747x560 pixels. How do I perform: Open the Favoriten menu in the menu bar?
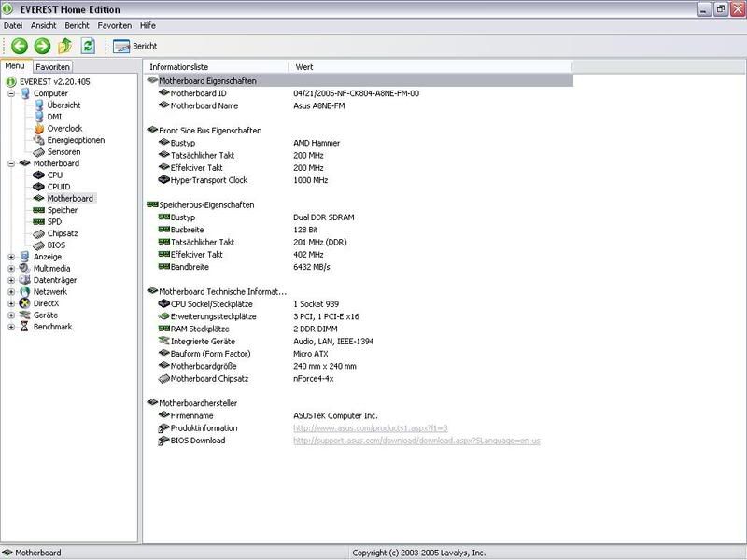pyautogui.click(x=114, y=26)
